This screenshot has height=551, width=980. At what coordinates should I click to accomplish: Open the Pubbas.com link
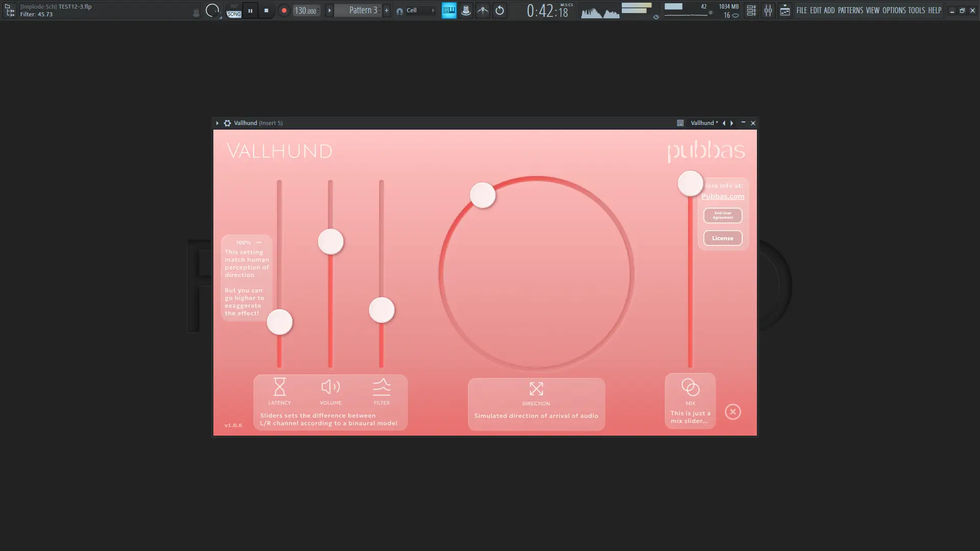[x=722, y=196]
